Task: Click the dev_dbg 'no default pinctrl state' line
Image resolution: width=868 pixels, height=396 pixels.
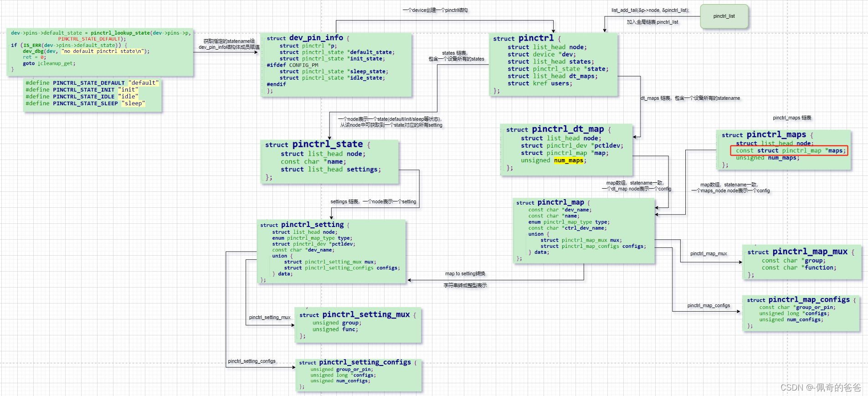Action: [x=86, y=51]
